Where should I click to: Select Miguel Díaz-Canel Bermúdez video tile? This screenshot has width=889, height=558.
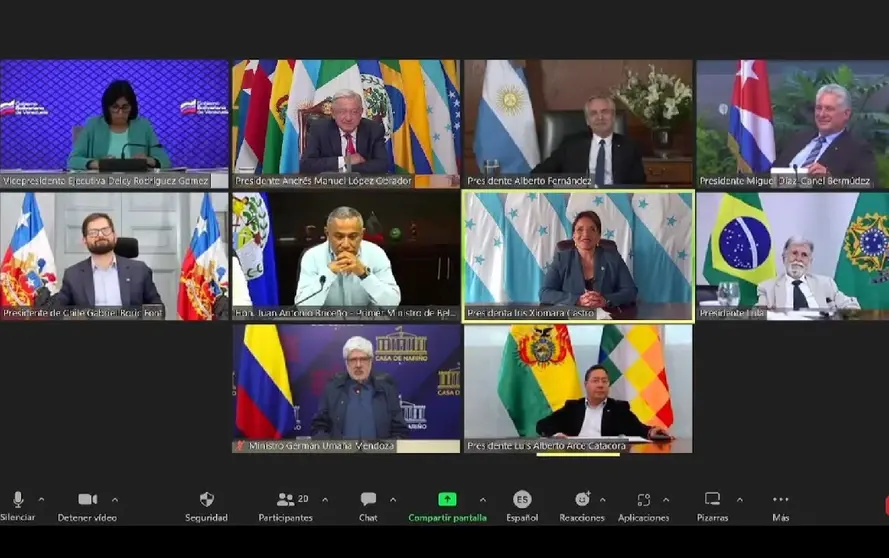pyautogui.click(x=793, y=124)
